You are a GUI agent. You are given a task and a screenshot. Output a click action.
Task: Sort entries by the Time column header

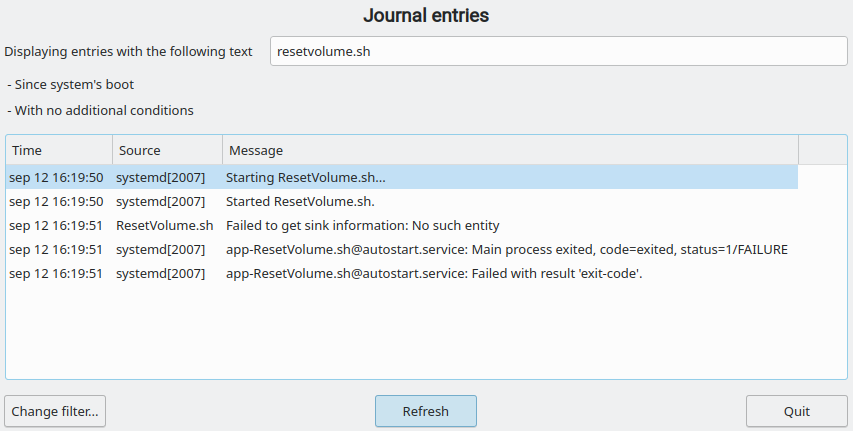[x=59, y=150]
